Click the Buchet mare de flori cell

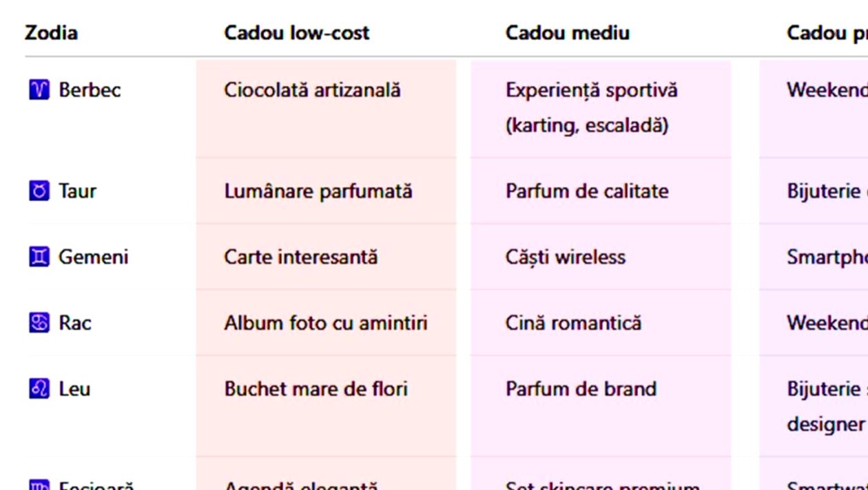tap(316, 389)
